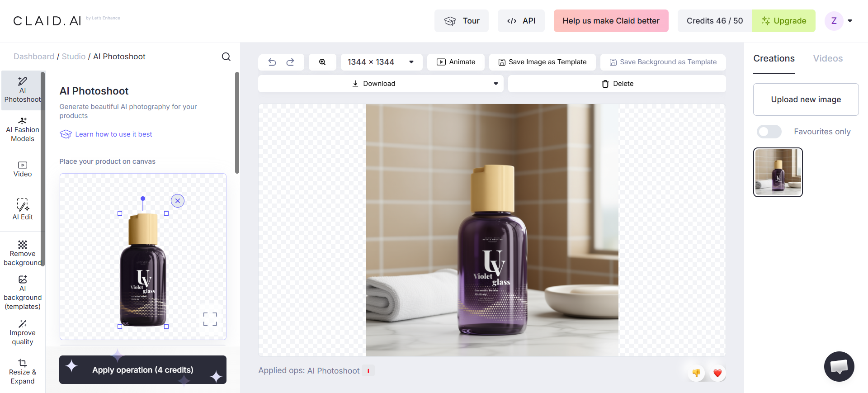Screen dimensions: 868x393
Task: Select the AI Edit tool
Action: point(22,209)
